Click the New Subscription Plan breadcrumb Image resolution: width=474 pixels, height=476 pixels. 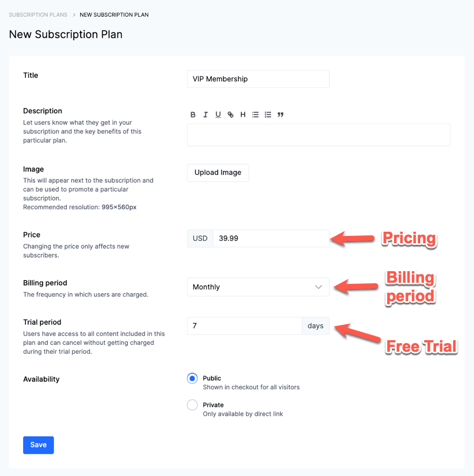114,15
